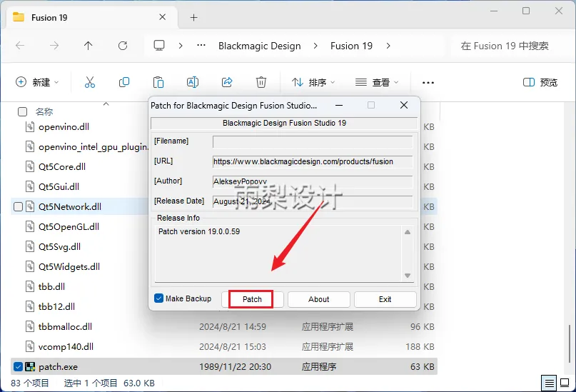Screen dimensions: 576x392
Task: Refresh the Fusion 19 folder
Action: (123, 46)
